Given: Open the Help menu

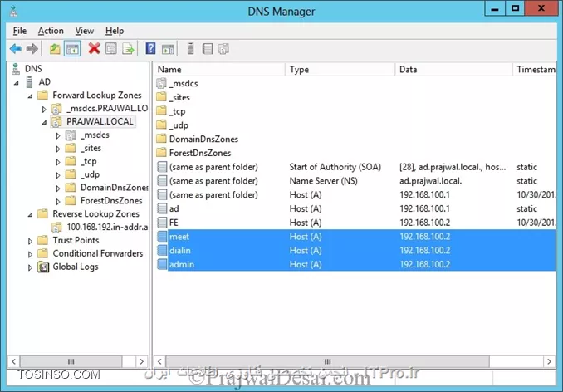Looking at the screenshot, I should pyautogui.click(x=115, y=31).
